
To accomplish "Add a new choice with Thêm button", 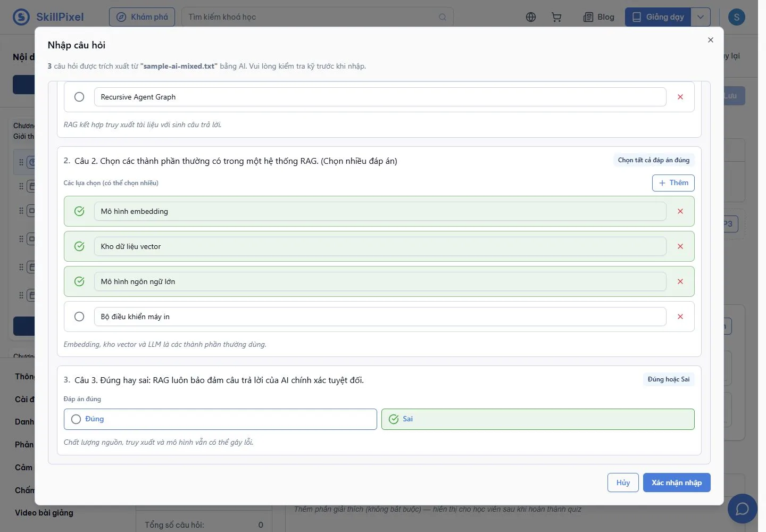I will point(673,183).
